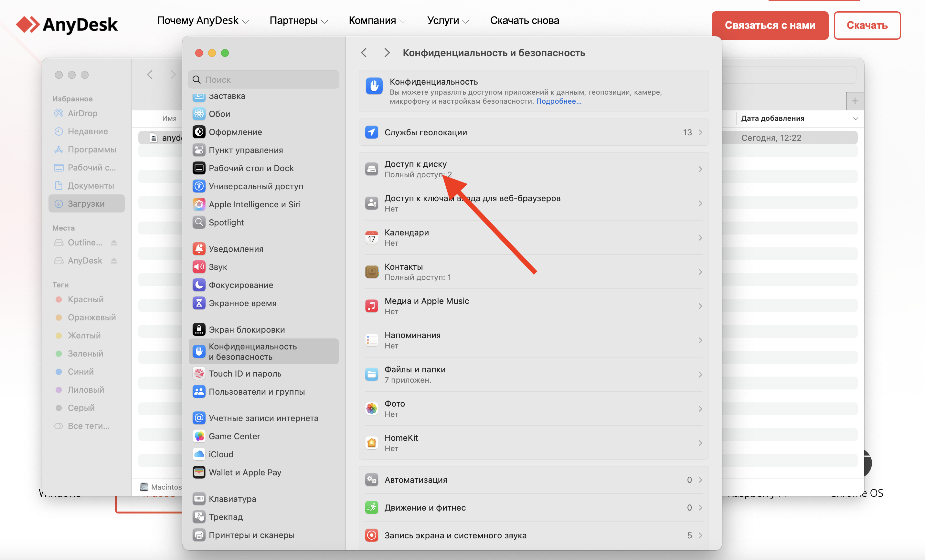Click the blue hand Конфиденциальность icon
925x560 pixels.
pos(374,86)
